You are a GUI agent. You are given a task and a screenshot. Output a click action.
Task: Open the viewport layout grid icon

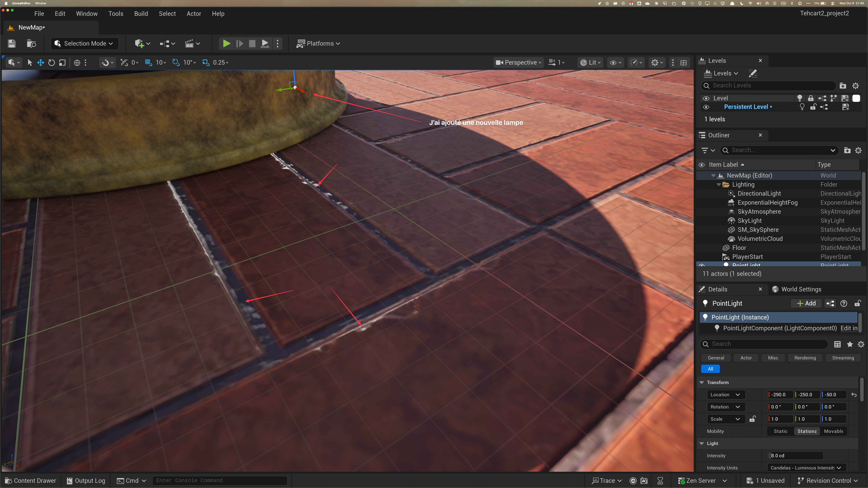(684, 63)
